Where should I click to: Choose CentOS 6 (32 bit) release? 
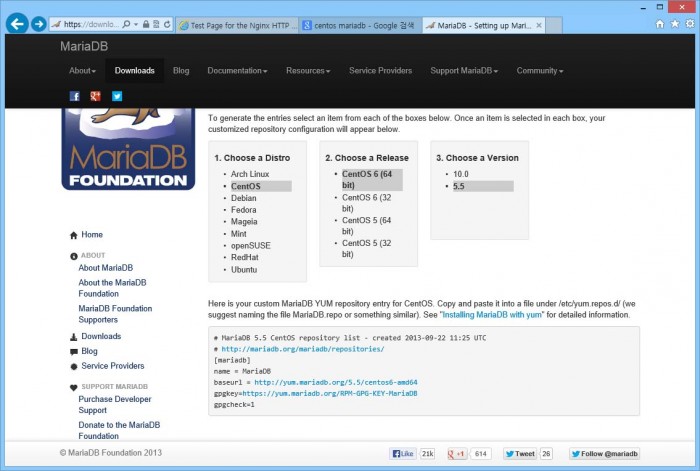pyautogui.click(x=367, y=203)
